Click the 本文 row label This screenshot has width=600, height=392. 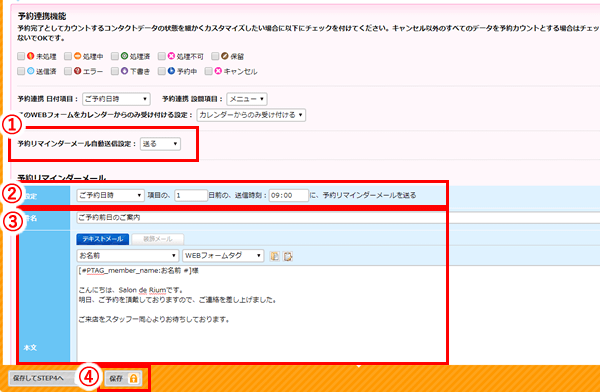coord(30,348)
